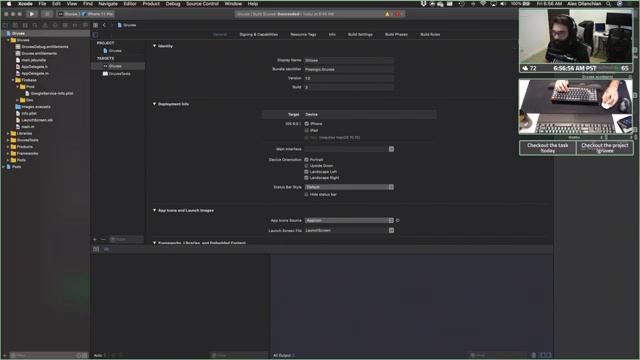640x360 pixels.
Task: Open Spotlight search in the menu bar
Action: click(609, 4)
